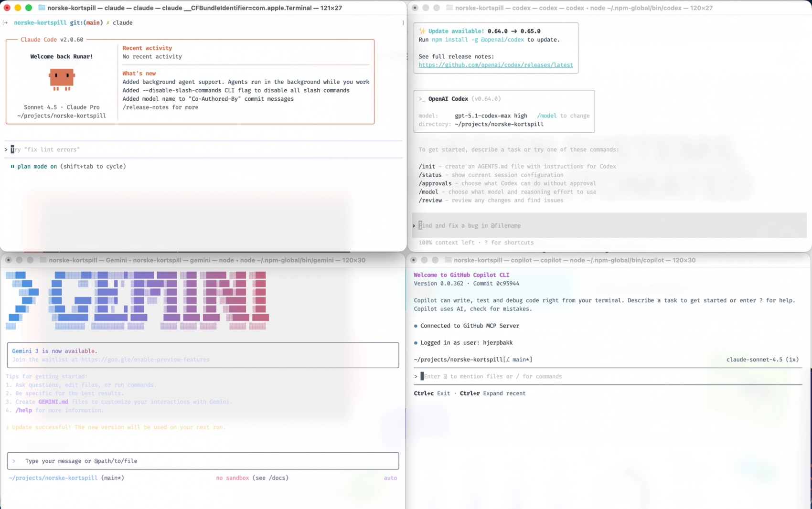Image resolution: width=812 pixels, height=509 pixels.
Task: Minimize the claude terminal window with the yellow button
Action: [x=18, y=8]
